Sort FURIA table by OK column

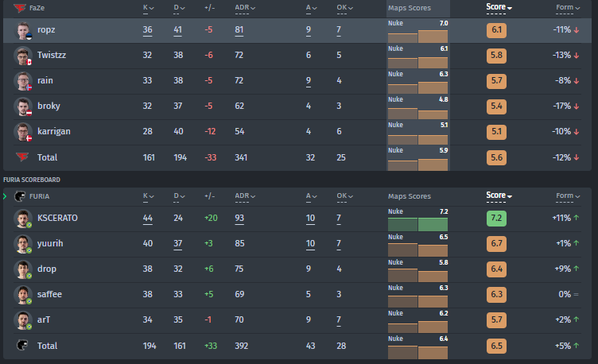(345, 196)
